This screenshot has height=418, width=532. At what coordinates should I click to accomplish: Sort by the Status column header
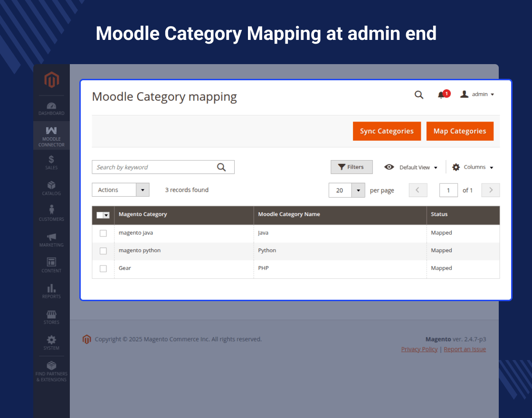pos(463,215)
